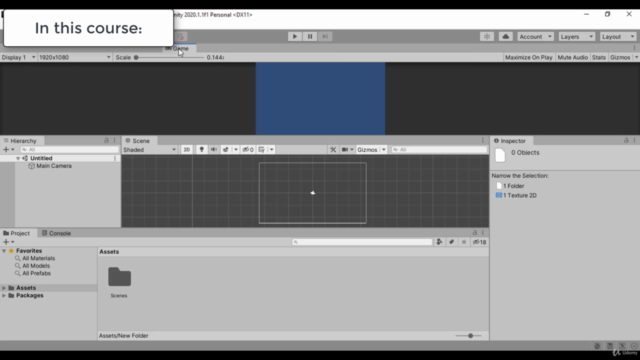Toggle hidden objects visibility in Scene

pyautogui.click(x=248, y=149)
